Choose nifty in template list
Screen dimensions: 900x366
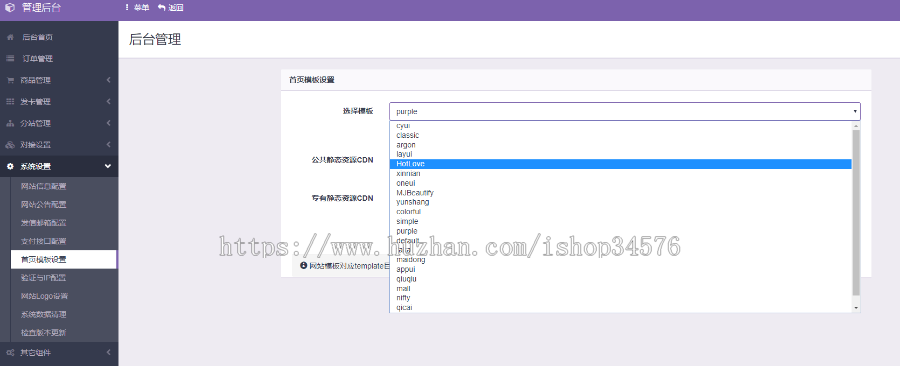pyautogui.click(x=620, y=298)
